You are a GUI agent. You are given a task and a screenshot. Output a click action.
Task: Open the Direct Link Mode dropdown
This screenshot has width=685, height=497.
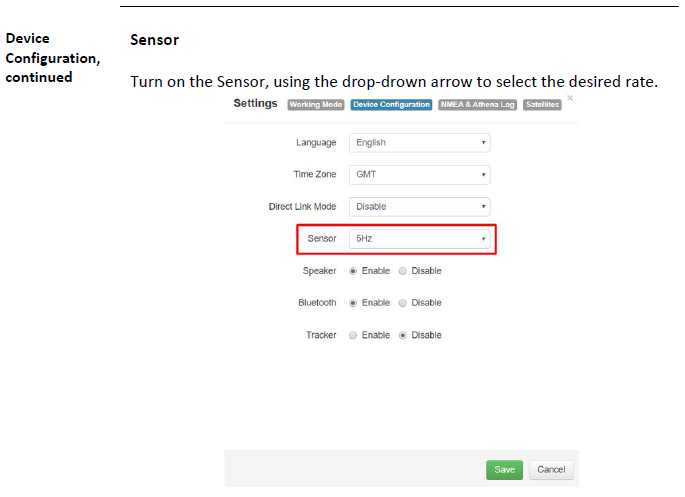click(419, 207)
